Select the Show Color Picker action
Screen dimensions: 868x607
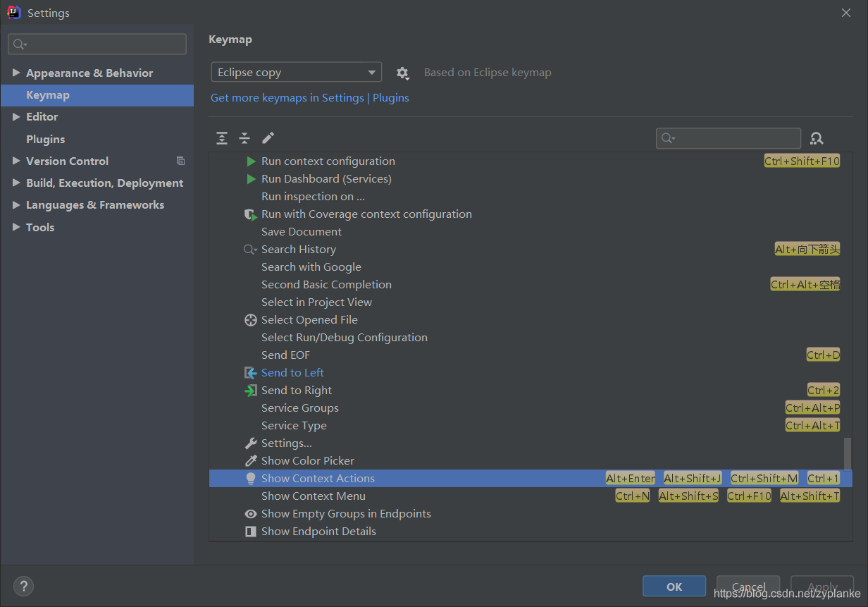(309, 460)
